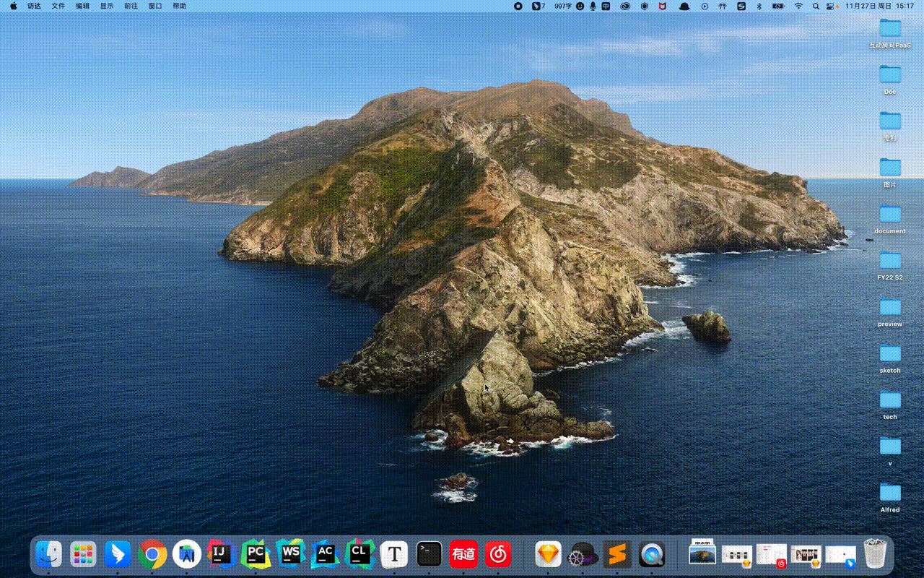Click the date and time 11月27日 周日 15:17

pyautogui.click(x=879, y=6)
